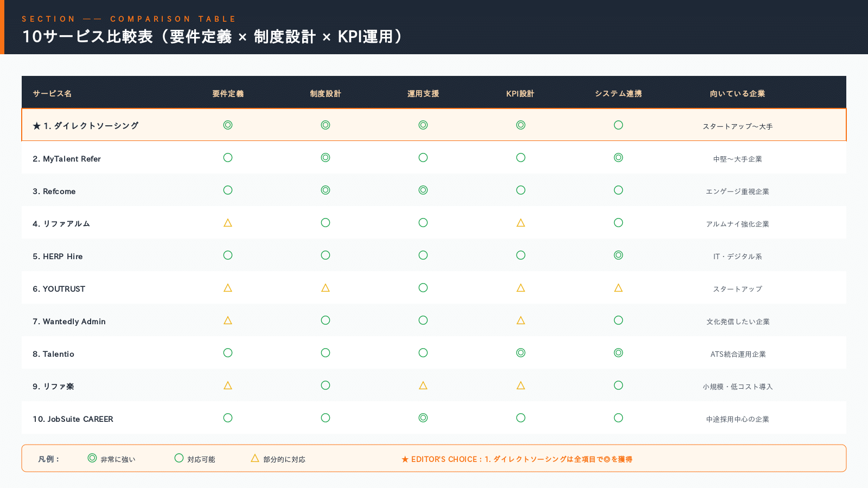Click the 小規模・低コスト導入 cell
The height and width of the screenshot is (488, 868).
[738, 387]
